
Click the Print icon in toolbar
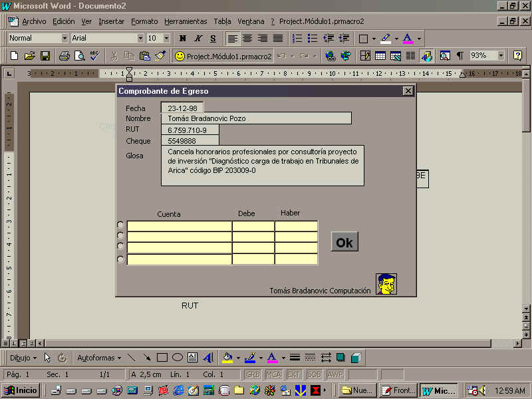[64, 56]
